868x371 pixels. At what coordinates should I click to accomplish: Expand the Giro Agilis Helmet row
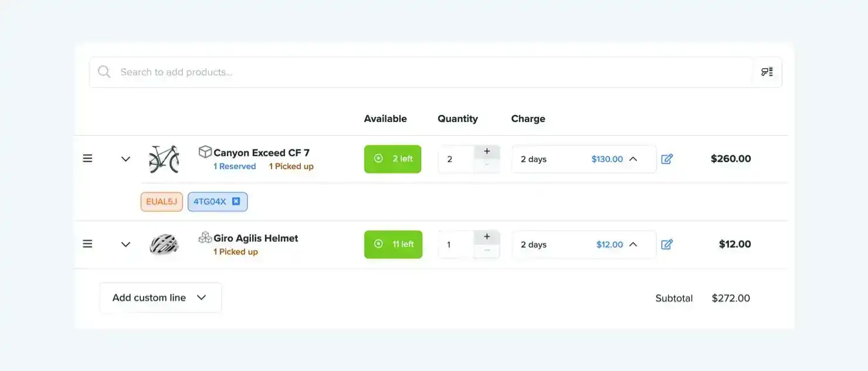126,244
